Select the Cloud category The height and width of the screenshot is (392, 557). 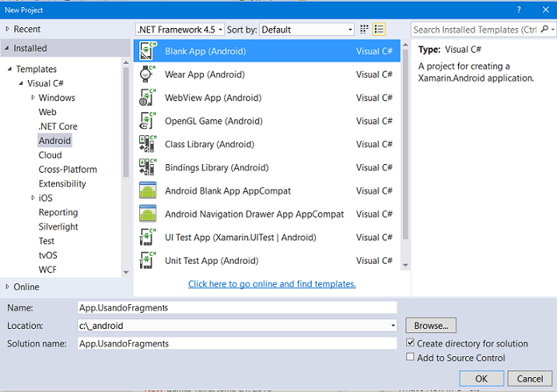tap(50, 156)
